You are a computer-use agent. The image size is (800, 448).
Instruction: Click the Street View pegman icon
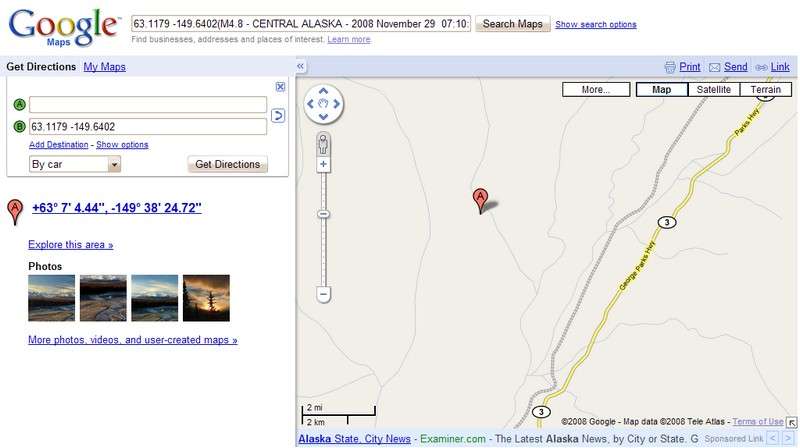(323, 144)
